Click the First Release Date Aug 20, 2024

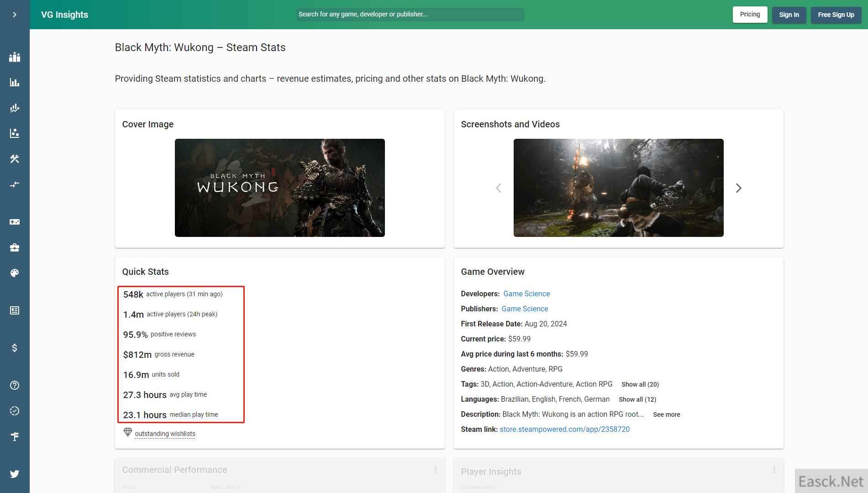click(x=514, y=324)
